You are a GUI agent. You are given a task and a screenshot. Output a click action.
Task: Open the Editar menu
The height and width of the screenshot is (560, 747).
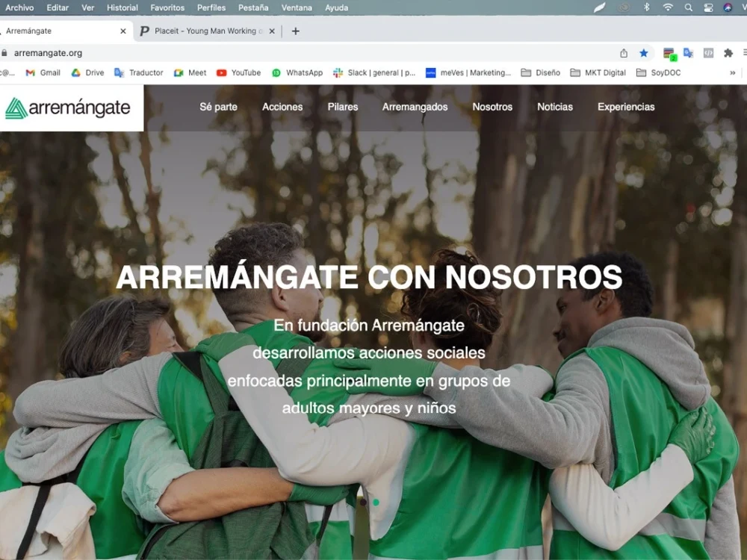pos(58,7)
